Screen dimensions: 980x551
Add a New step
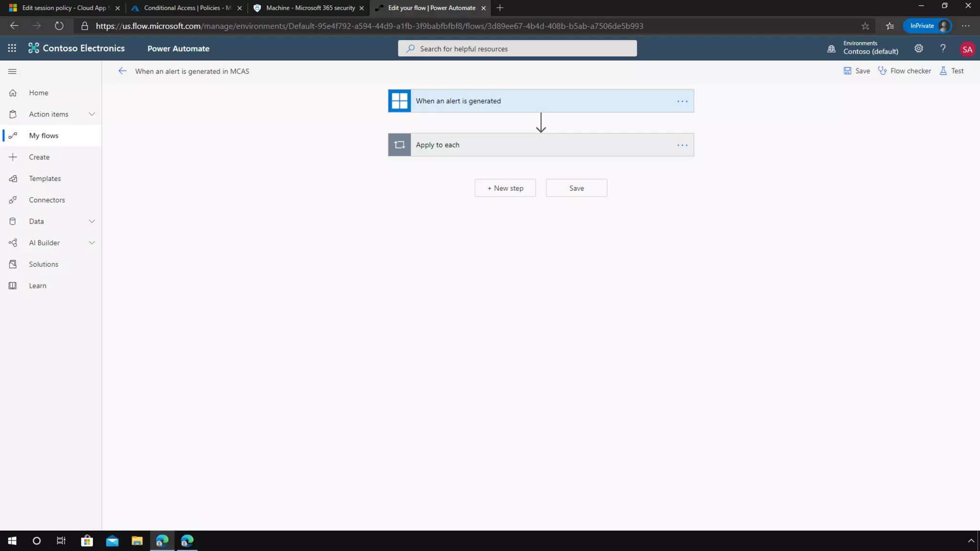tap(505, 188)
